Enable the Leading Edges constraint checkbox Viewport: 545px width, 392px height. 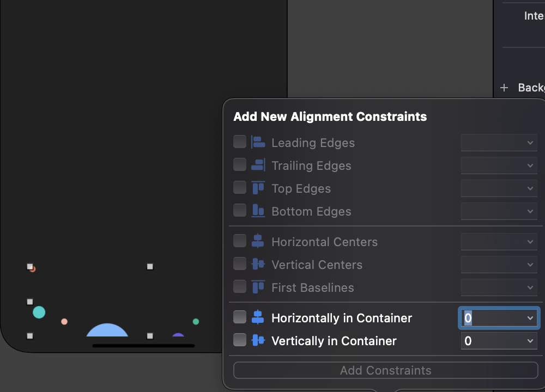(239, 142)
